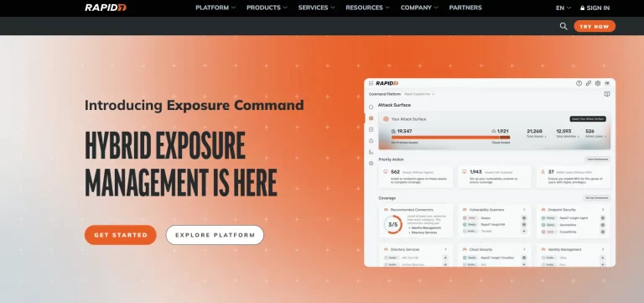Expand the Products dropdown
644x303 pixels.
267,8
